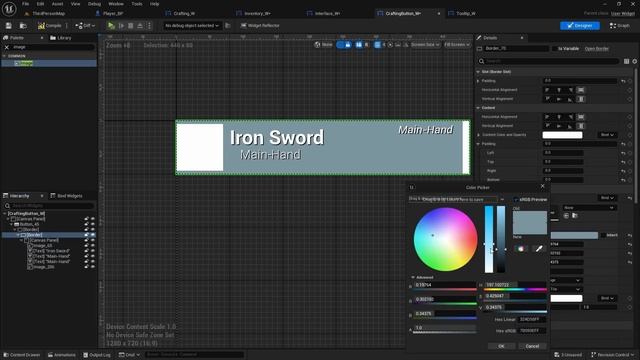Viewport: 640px width, 360px height.
Task: Start play simulation with green play icon
Action: (x=111, y=26)
